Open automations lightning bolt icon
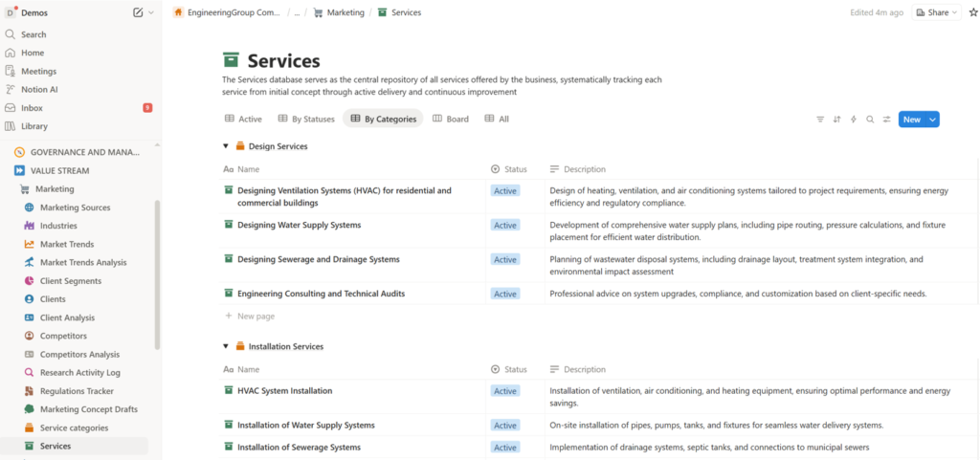980x460 pixels. tap(853, 120)
